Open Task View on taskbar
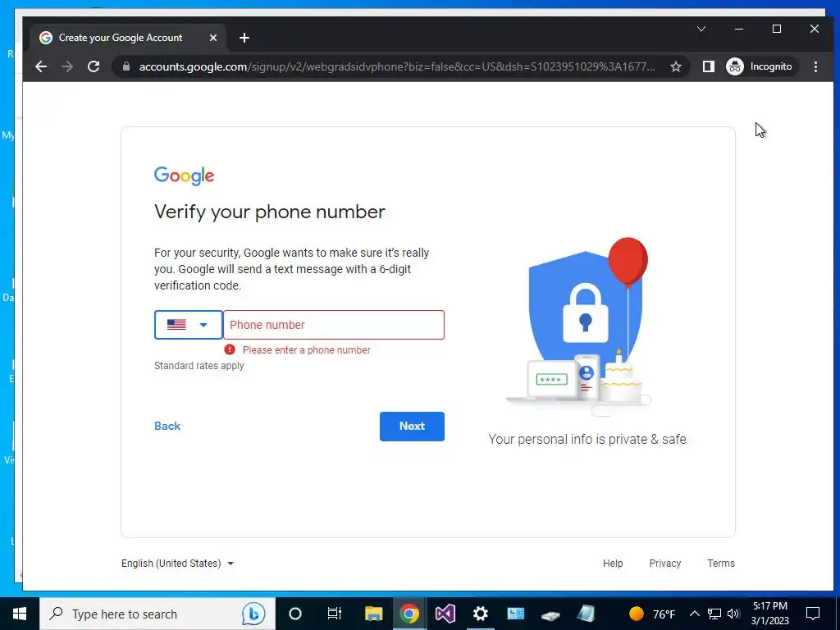This screenshot has width=840, height=630. (x=335, y=614)
